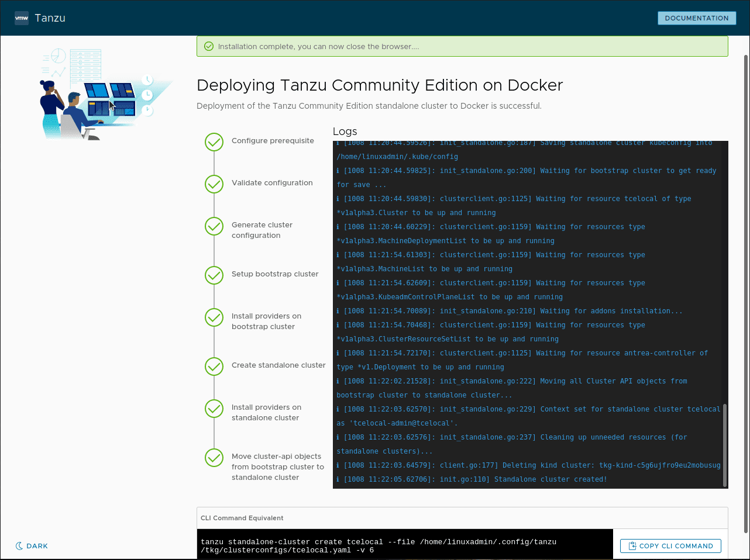Viewport: 750px width, 560px height.
Task: Click the 'Moving all Cluster API objects' log line
Action: click(x=512, y=388)
